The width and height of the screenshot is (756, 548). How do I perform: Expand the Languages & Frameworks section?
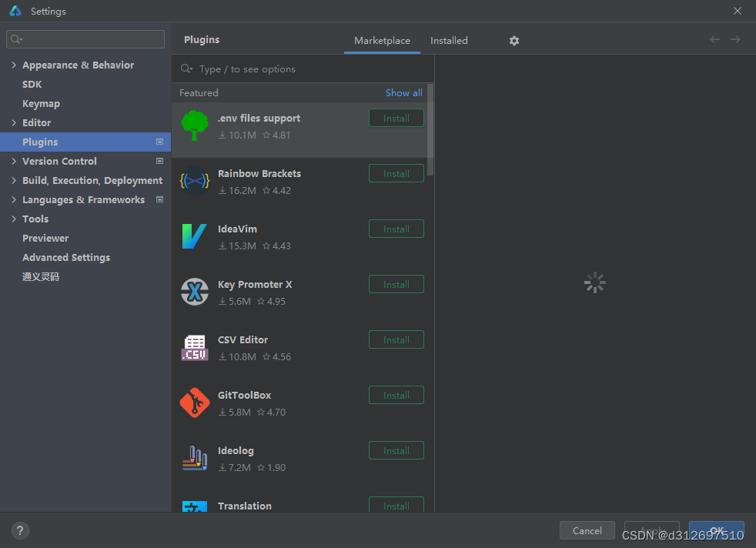[14, 199]
